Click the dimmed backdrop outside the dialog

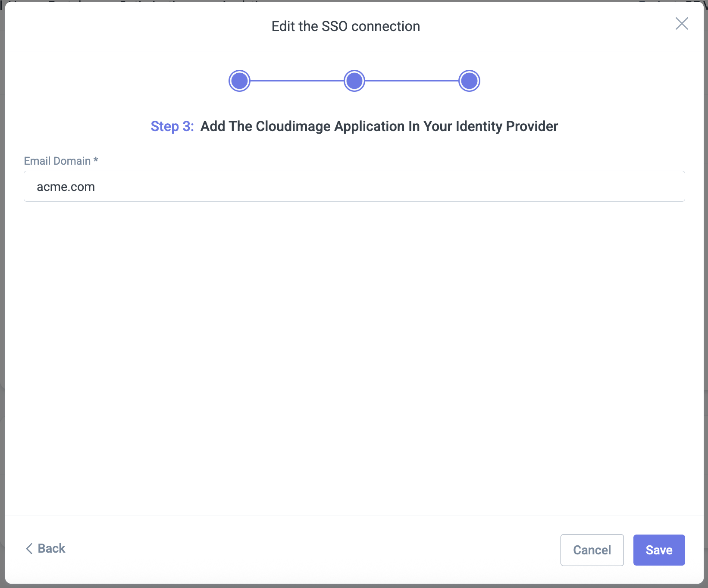coord(2,302)
